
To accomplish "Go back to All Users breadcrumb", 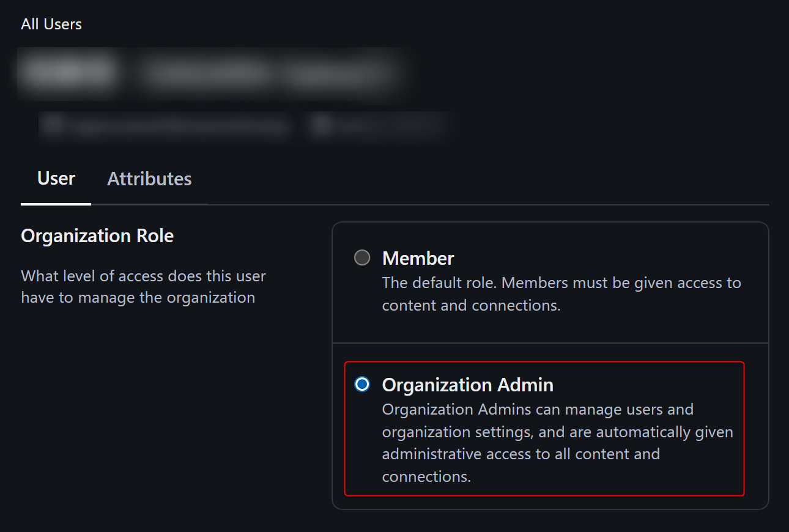I will (x=51, y=24).
